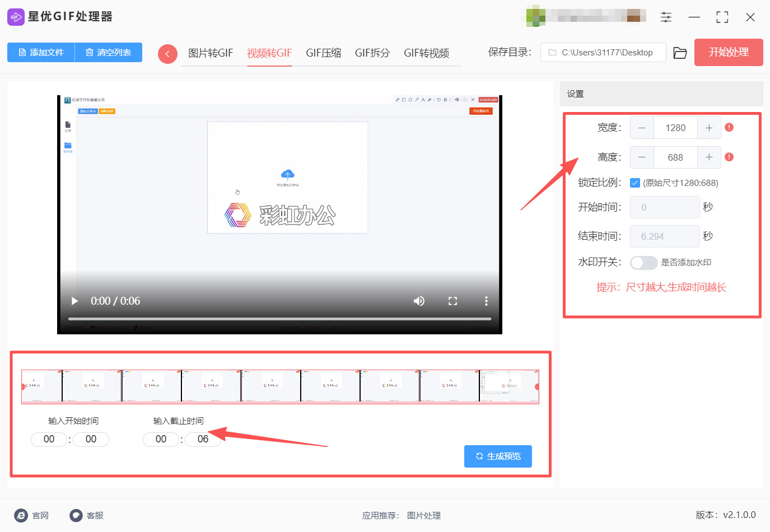This screenshot has width=770, height=532.
Task: Open the 官网 website link
Action: point(32,516)
